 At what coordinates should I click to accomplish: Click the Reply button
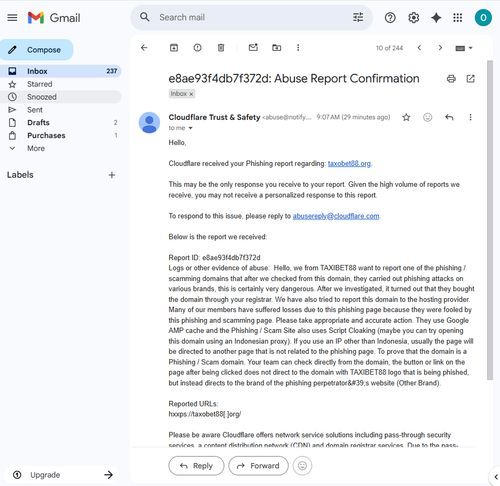pyautogui.click(x=196, y=466)
